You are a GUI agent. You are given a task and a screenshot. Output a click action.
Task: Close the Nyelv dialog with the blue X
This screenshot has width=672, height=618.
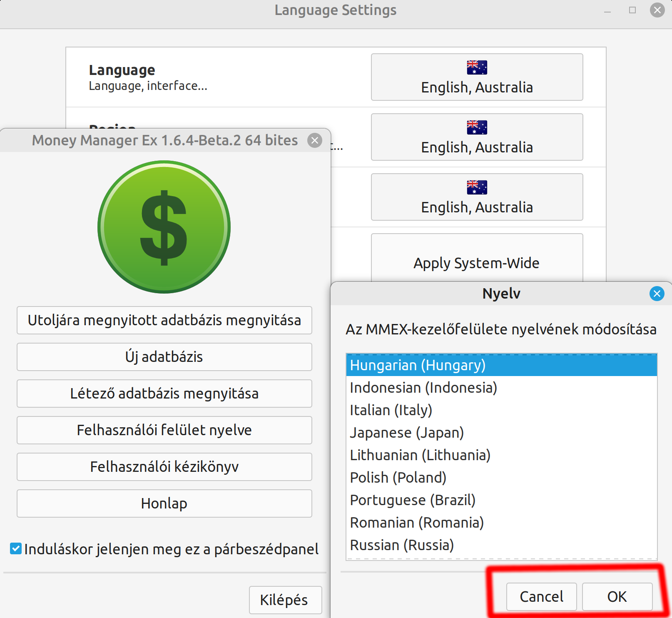656,293
